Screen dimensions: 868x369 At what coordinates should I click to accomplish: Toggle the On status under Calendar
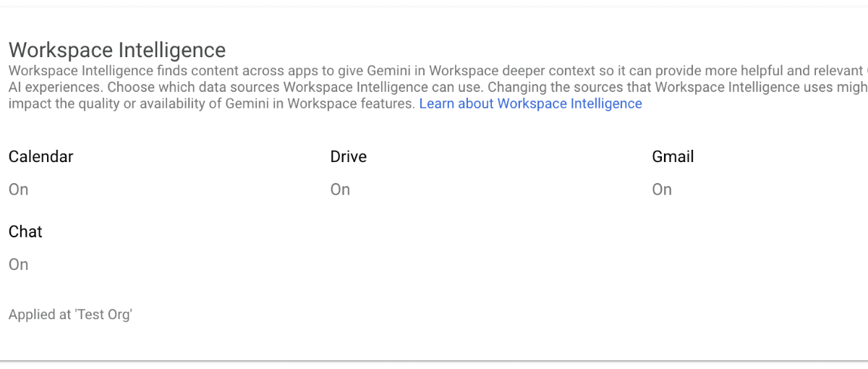(19, 190)
